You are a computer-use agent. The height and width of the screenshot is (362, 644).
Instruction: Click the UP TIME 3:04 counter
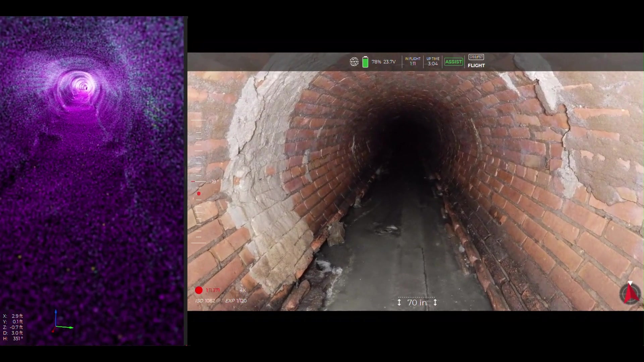[433, 61]
